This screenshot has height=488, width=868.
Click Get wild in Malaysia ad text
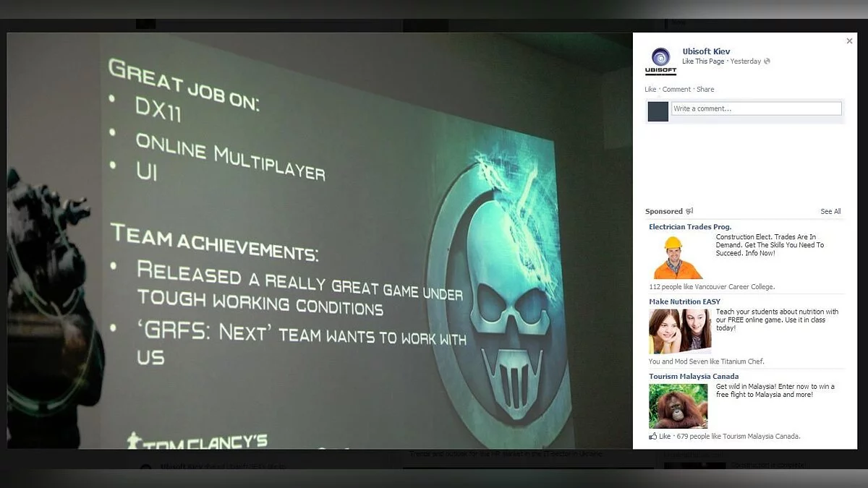[775, 391]
